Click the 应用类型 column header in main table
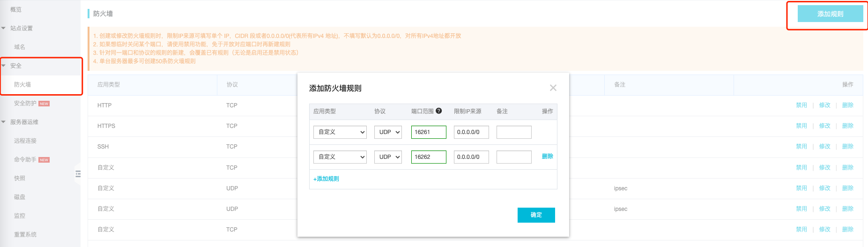The height and width of the screenshot is (247, 868). click(109, 85)
